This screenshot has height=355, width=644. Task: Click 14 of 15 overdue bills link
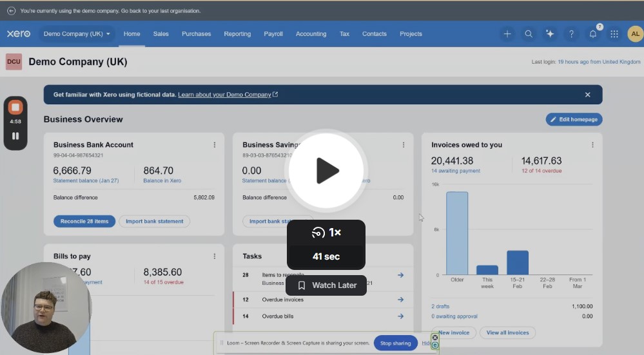(164, 282)
